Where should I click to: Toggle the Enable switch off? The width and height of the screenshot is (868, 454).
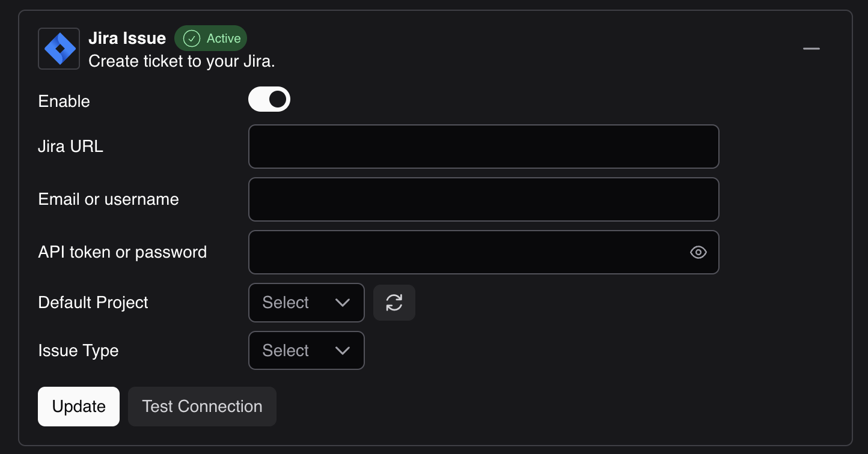[x=269, y=99]
